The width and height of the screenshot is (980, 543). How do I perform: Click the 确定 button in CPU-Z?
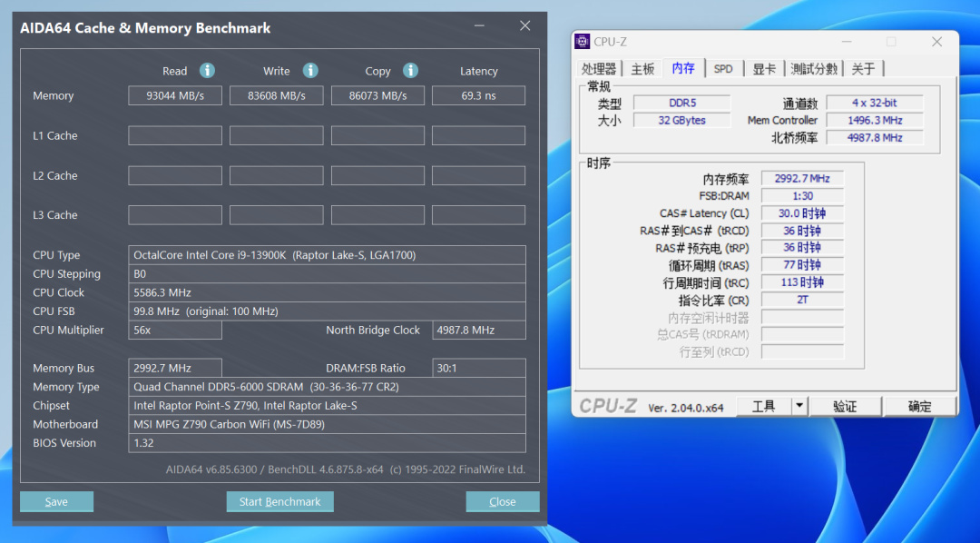click(x=920, y=406)
